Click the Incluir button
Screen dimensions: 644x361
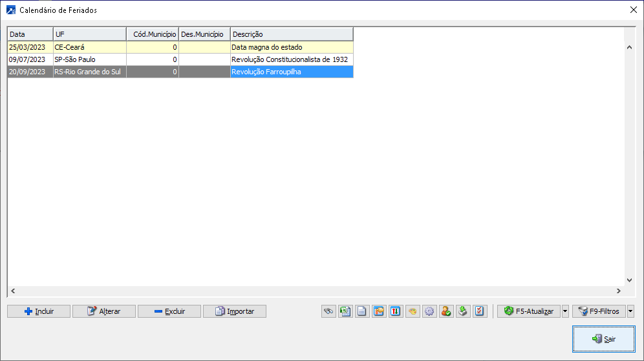coord(39,311)
